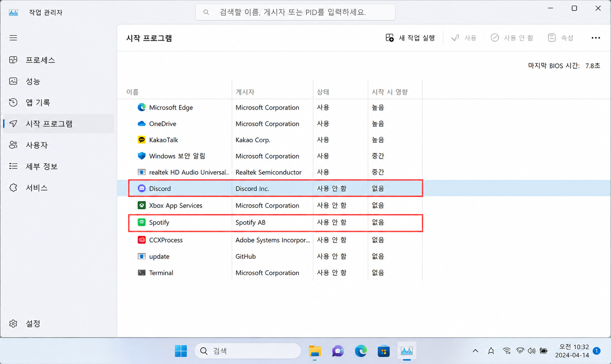Open the notification count badge

pos(596,351)
